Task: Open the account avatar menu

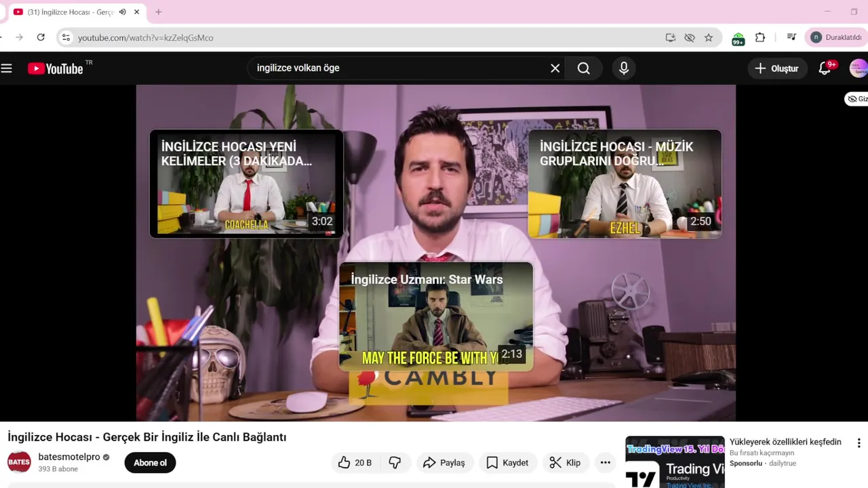Action: [859, 68]
